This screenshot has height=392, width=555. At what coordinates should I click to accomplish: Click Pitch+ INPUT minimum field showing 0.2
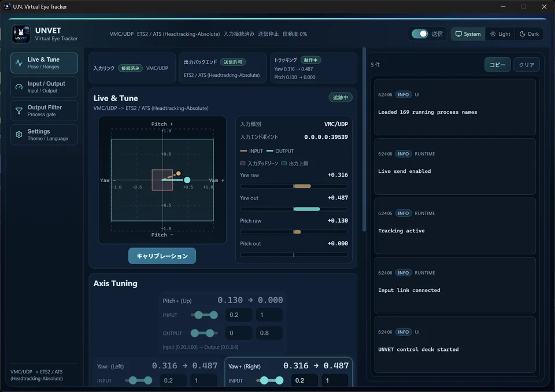point(239,315)
